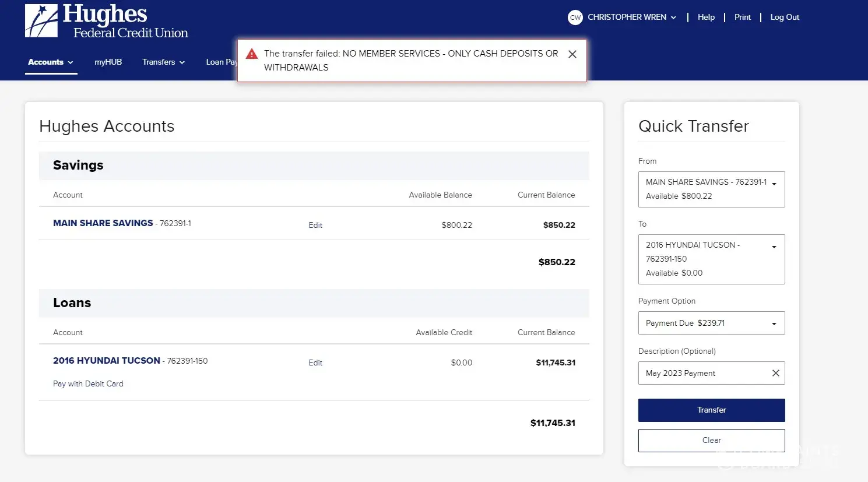The height and width of the screenshot is (482, 868).
Task: Open the To account dropdown
Action: pyautogui.click(x=711, y=259)
